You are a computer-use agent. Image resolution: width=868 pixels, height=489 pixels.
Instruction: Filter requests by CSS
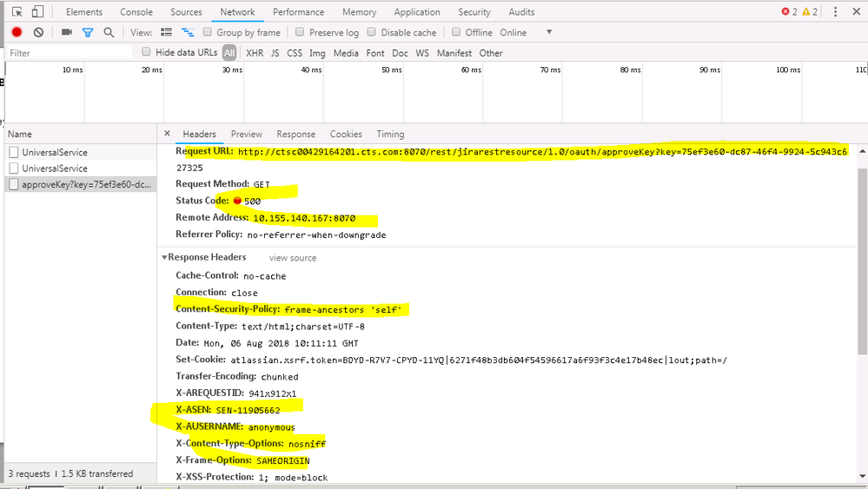coord(295,53)
